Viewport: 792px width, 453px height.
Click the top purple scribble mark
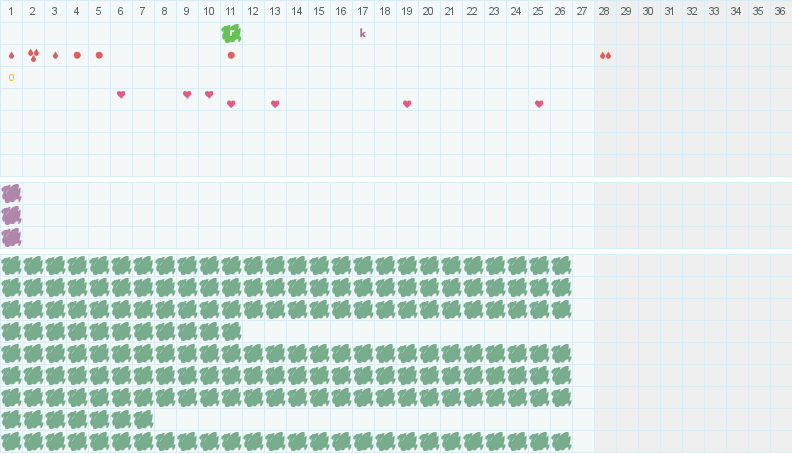pos(11,193)
